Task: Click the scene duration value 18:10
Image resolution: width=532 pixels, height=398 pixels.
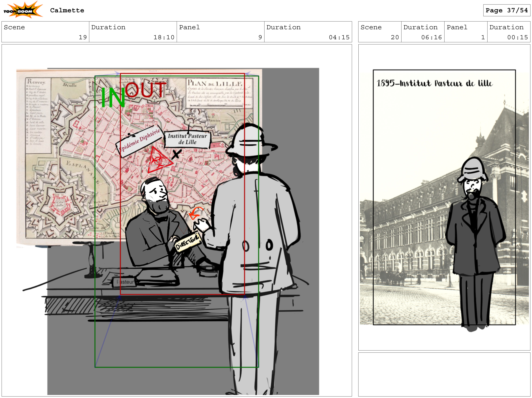Action: click(164, 37)
